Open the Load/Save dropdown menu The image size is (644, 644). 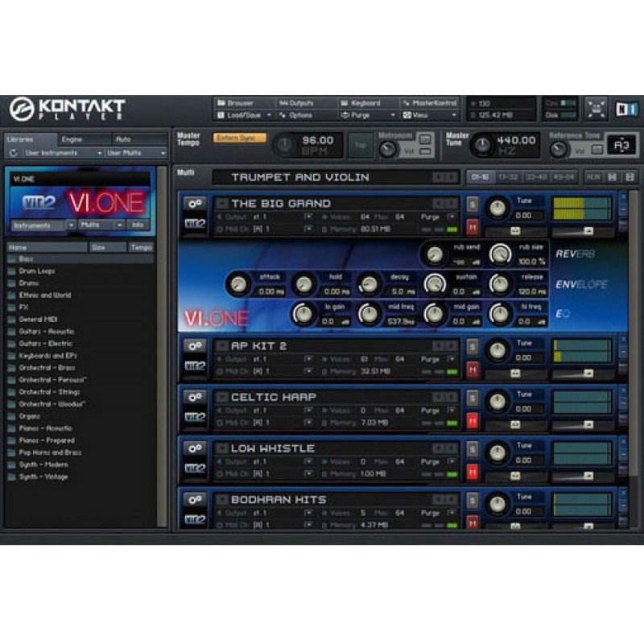245,115
